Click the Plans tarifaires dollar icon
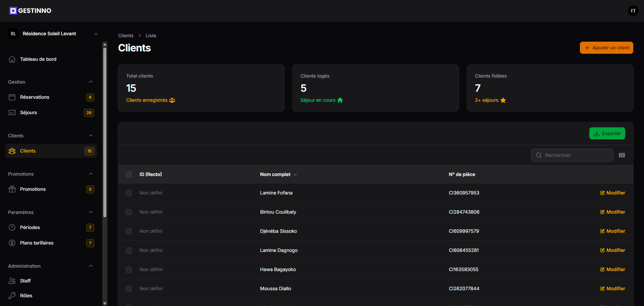 [x=12, y=243]
